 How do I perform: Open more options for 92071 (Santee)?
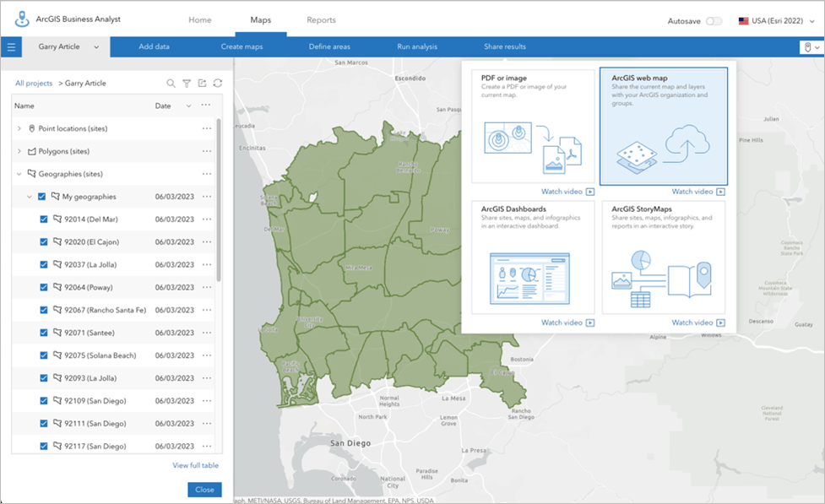click(207, 333)
